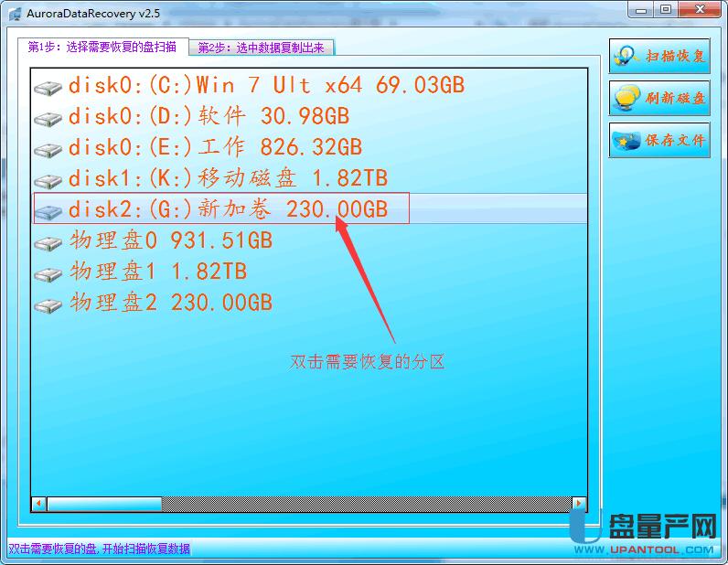Click the horizontal scrollbar right arrow

(x=578, y=504)
